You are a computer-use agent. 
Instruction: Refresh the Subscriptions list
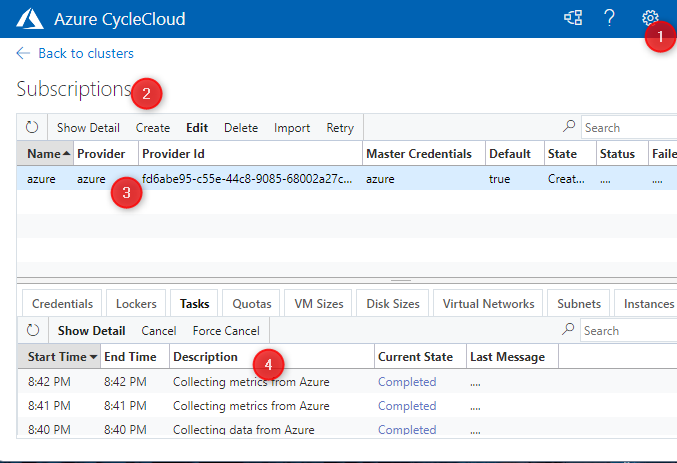click(x=32, y=128)
